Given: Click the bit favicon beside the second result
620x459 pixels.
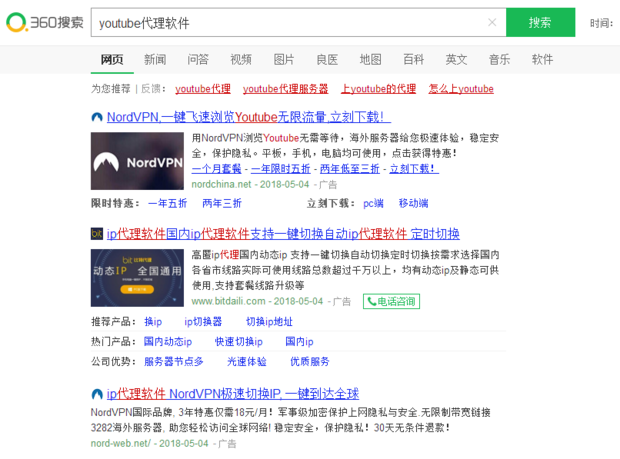Looking at the screenshot, I should [96, 234].
